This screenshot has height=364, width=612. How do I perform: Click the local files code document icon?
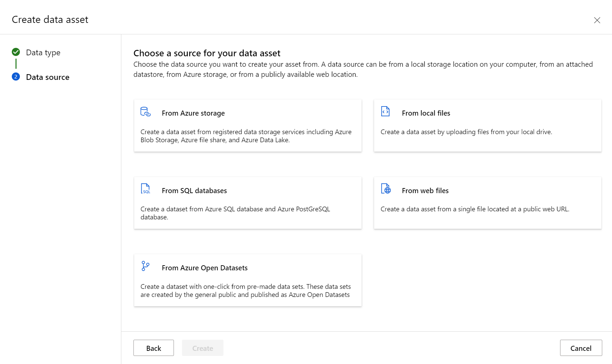pos(385,111)
